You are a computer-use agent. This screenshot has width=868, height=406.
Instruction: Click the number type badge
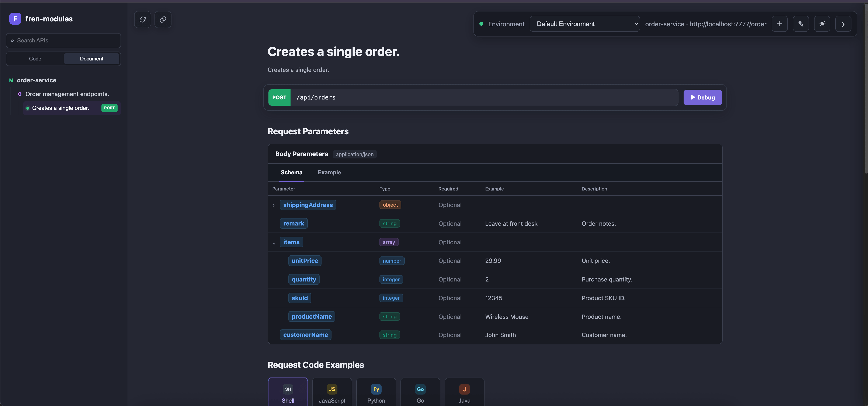[x=392, y=261]
